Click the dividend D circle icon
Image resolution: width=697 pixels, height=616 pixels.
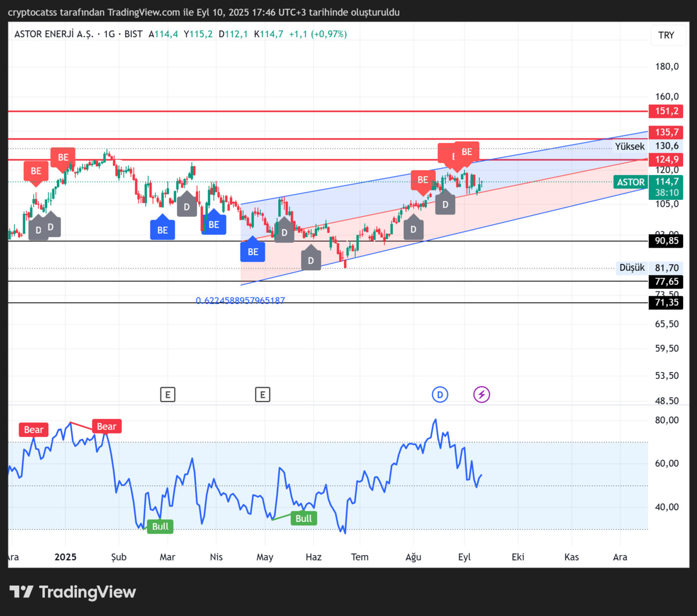[440, 395]
